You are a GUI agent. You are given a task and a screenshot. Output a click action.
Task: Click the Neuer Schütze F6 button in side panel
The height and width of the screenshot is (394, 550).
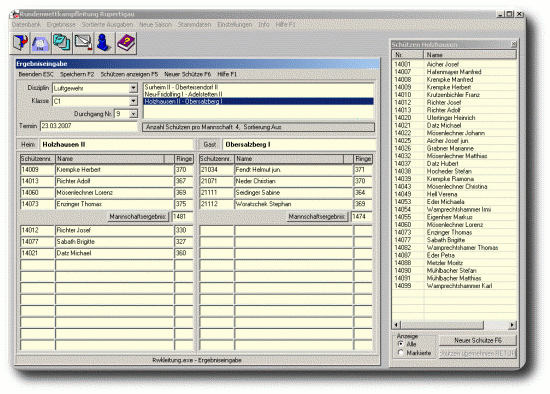click(478, 340)
